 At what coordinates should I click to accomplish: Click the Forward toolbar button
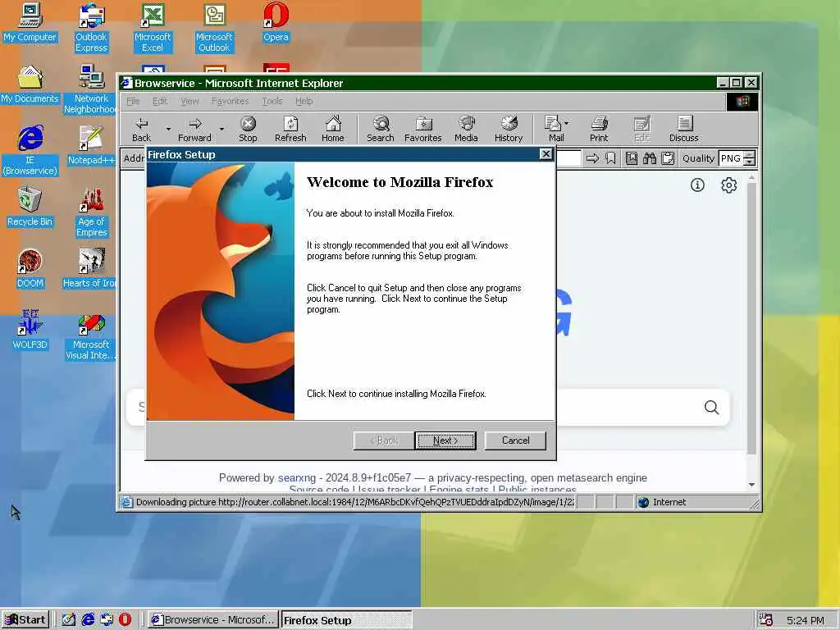(x=194, y=130)
